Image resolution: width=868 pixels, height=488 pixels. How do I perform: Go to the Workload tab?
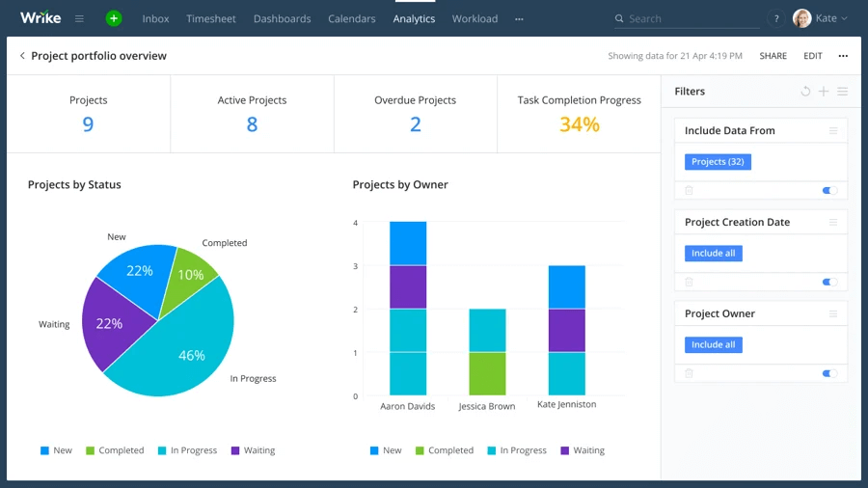[475, 18]
